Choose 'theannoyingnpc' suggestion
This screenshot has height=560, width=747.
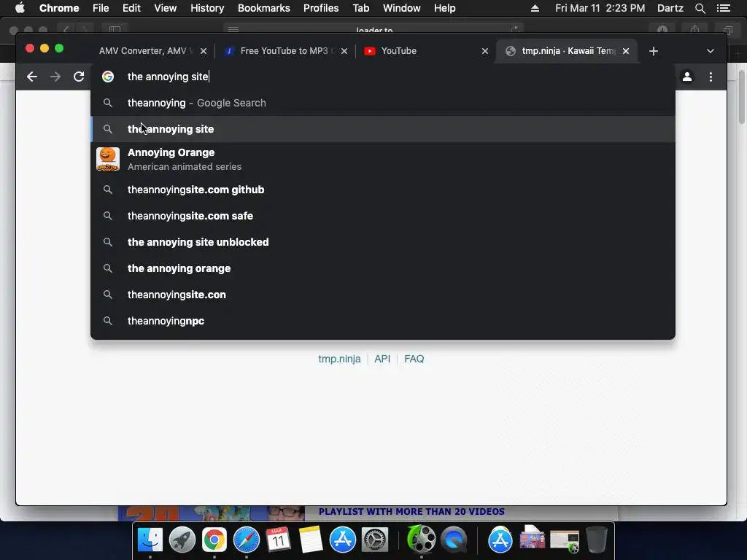pyautogui.click(x=383, y=321)
